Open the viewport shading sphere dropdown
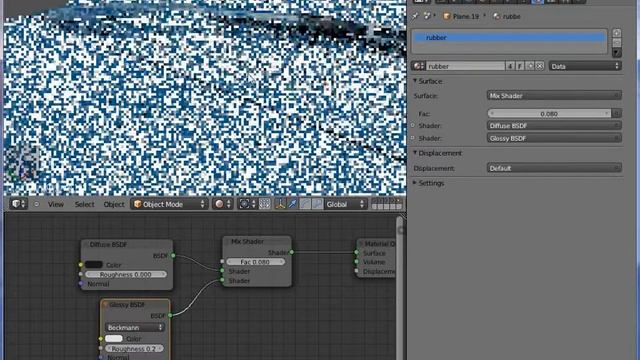640x360 pixels. click(x=223, y=204)
